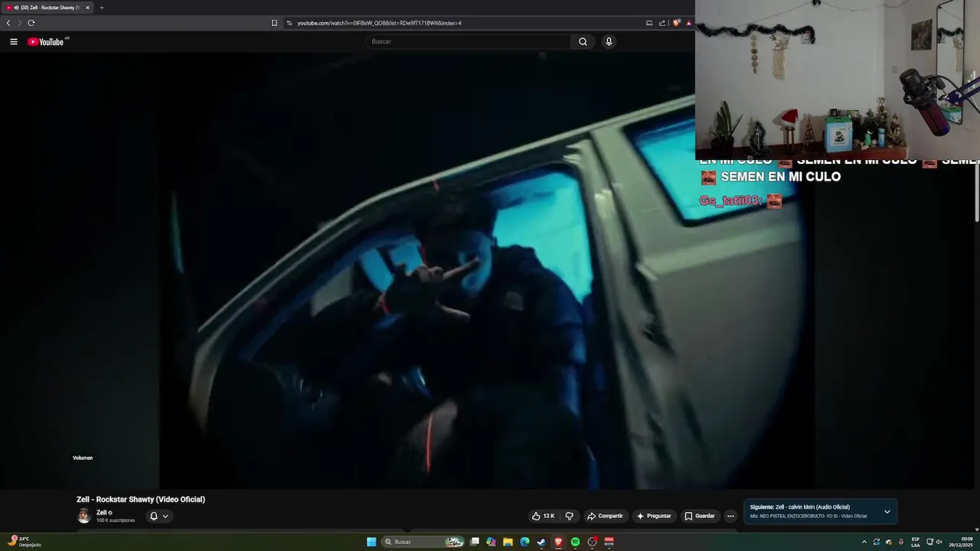Open Steam from the taskbar
This screenshot has height=551, width=980.
point(541,542)
